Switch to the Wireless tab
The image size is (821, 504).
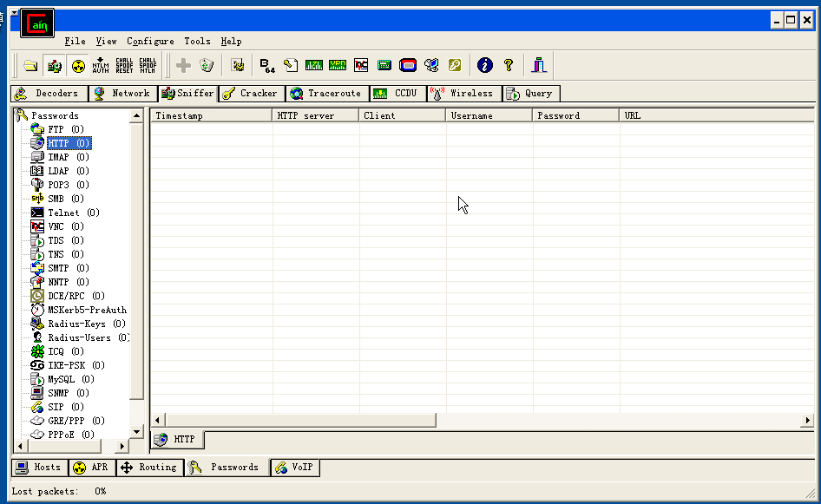[x=464, y=93]
